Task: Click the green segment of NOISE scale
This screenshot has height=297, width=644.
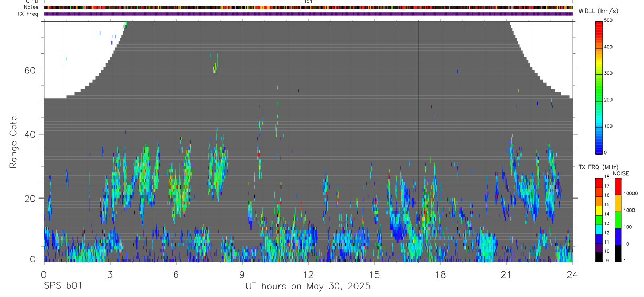Action: click(618, 219)
